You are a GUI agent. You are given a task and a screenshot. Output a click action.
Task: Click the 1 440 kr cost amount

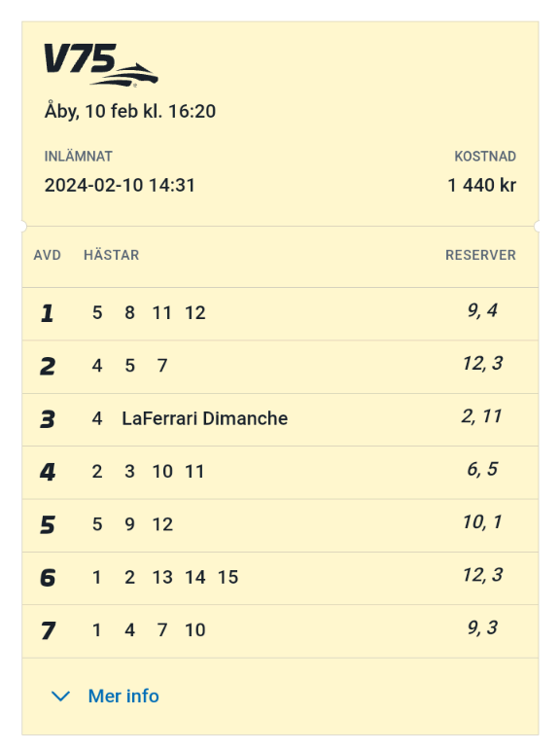[482, 186]
